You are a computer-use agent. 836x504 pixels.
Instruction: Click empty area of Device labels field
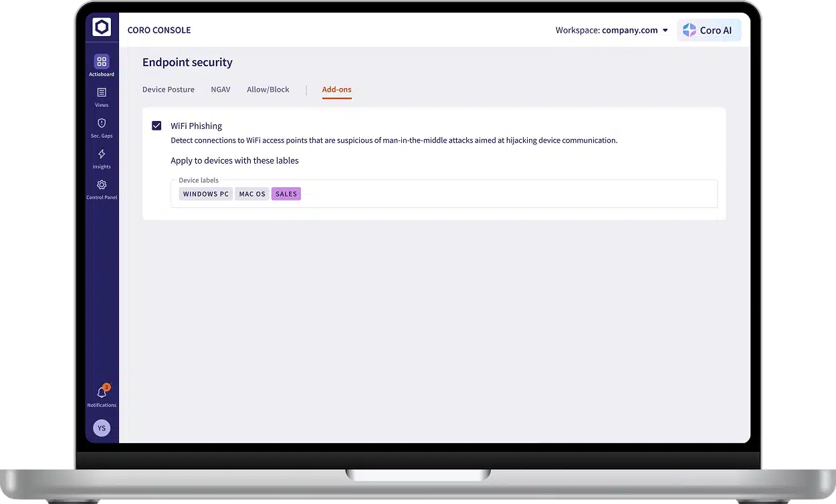coord(508,194)
